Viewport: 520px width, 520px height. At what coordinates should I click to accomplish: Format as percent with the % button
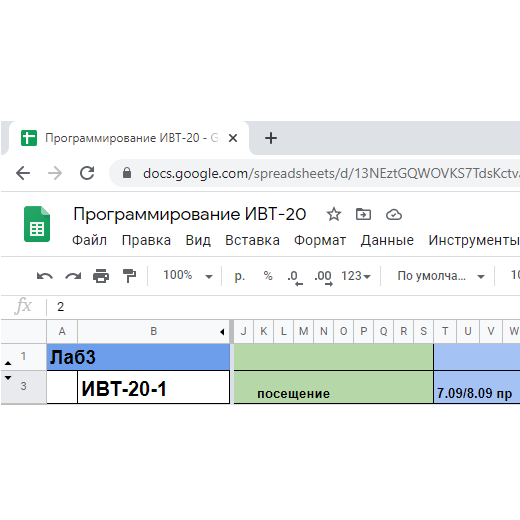[268, 276]
